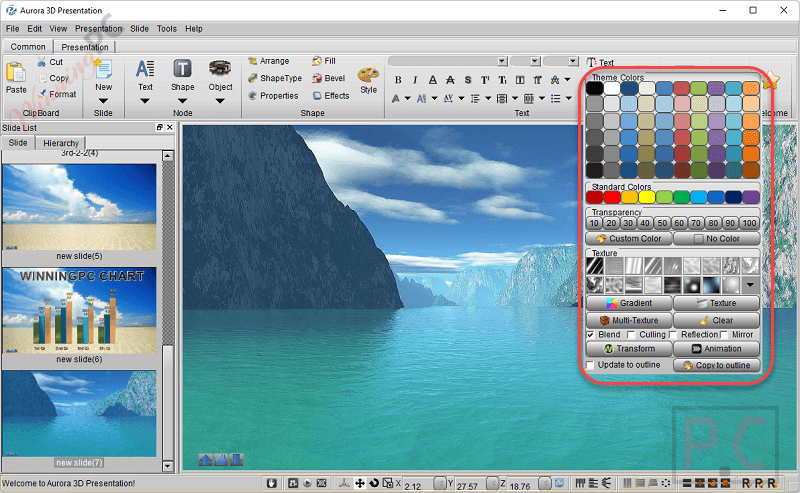Apply superscript text style
Viewport: 800px width, 493px height.
[485, 80]
